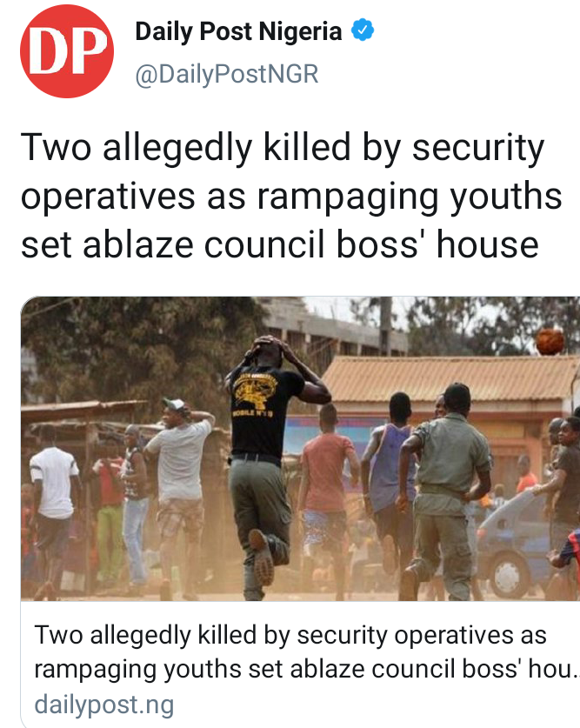Click the word 'Two' starting the tweet
Screen dimensions: 580x728
pyautogui.click(x=57, y=147)
